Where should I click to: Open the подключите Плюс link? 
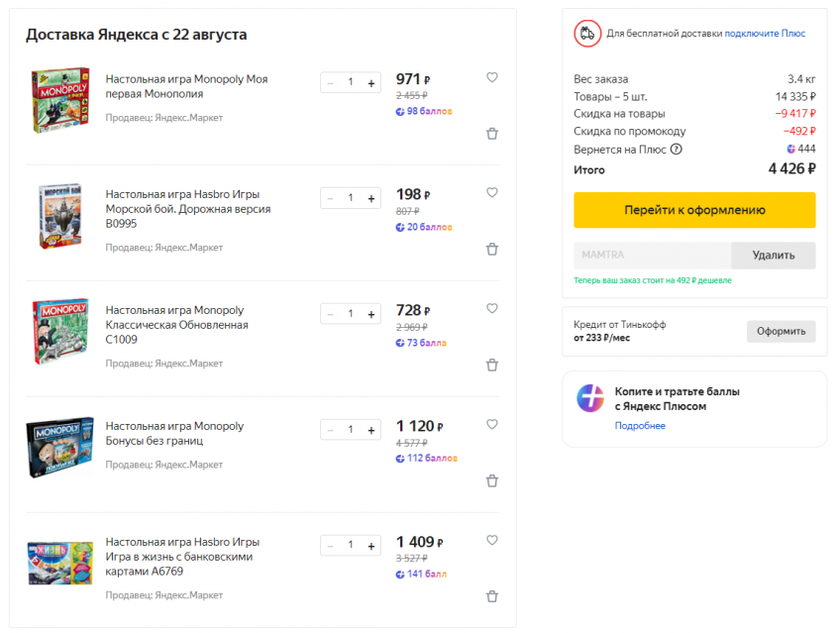(765, 34)
